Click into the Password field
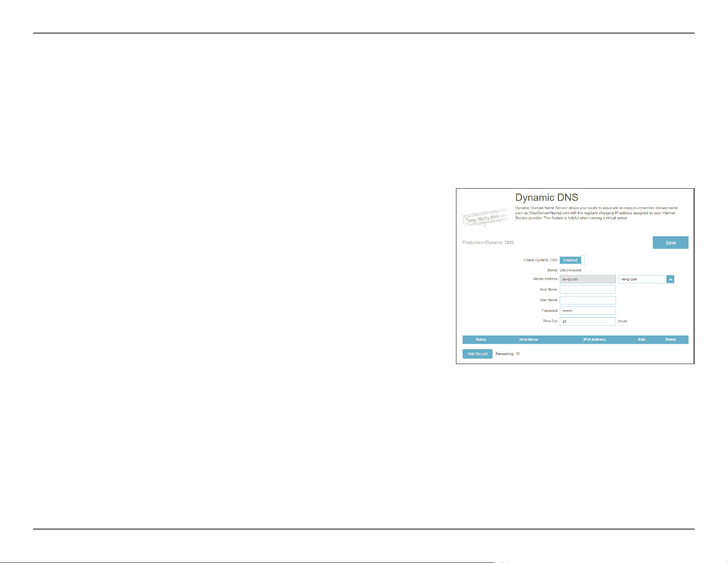The width and height of the screenshot is (728, 563). coord(587,311)
